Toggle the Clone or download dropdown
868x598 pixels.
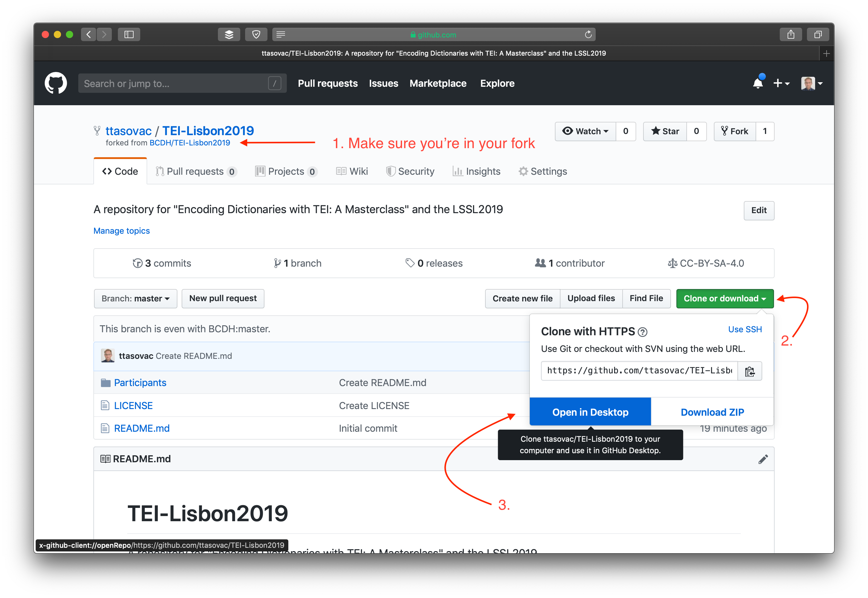(725, 299)
